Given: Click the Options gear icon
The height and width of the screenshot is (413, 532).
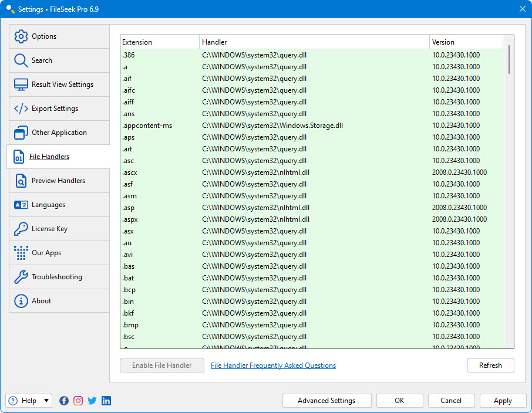Looking at the screenshot, I should coord(21,36).
